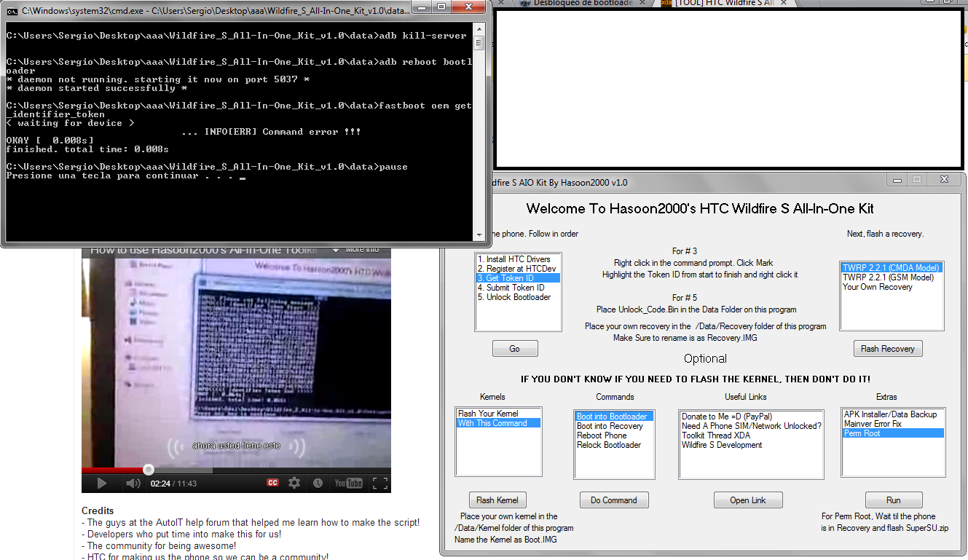The height and width of the screenshot is (560, 968).
Task: Select Mainver Error Fix extra
Action: (x=893, y=424)
